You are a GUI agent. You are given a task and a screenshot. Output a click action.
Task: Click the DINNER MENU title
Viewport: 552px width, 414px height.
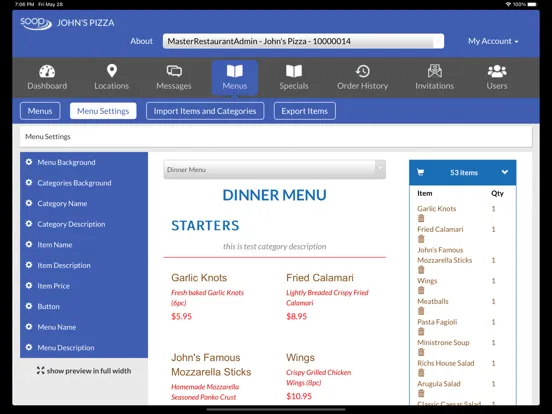point(275,195)
